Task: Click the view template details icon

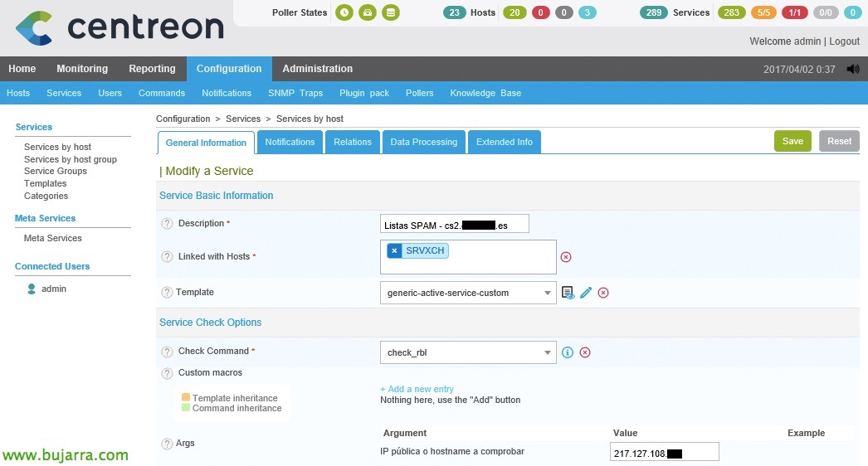Action: tap(568, 293)
